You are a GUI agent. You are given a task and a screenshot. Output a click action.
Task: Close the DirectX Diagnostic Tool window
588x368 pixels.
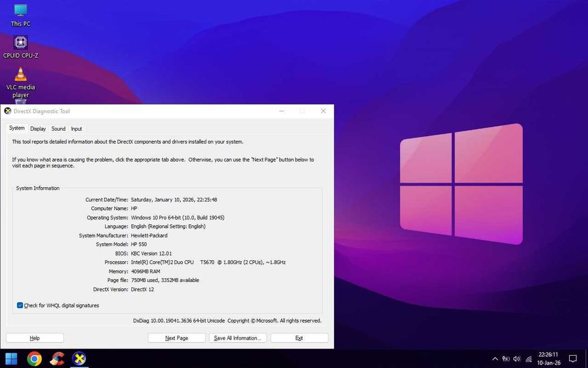323,111
